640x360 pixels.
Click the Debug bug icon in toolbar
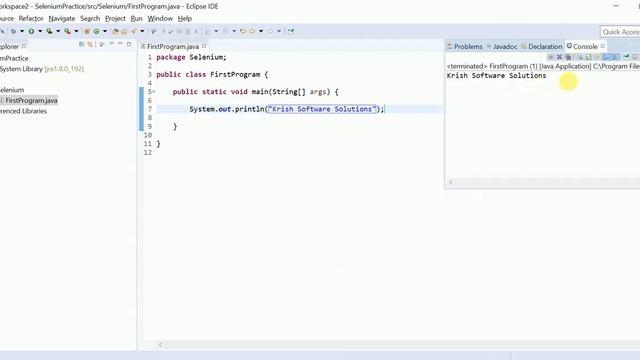coord(13,31)
